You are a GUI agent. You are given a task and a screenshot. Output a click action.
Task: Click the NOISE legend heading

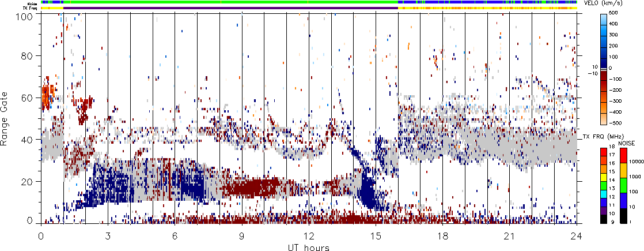point(626,143)
